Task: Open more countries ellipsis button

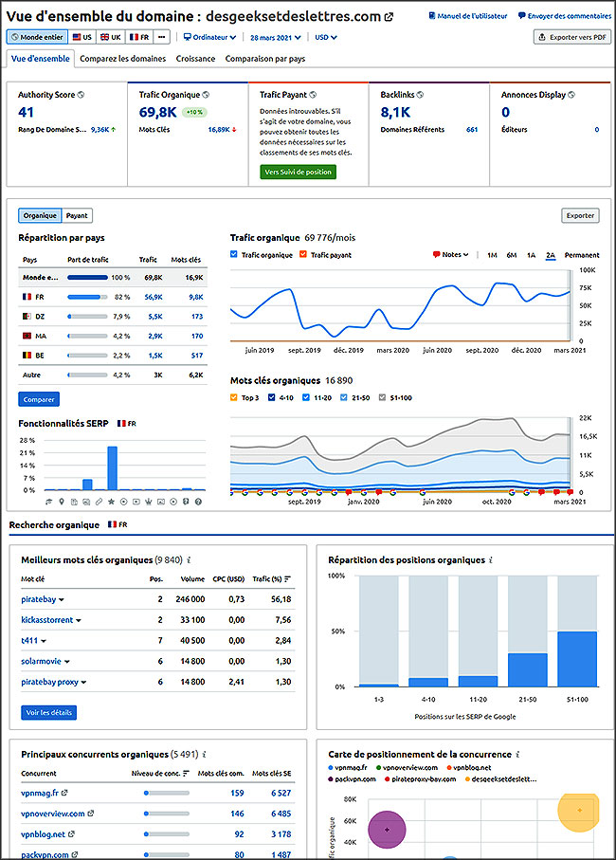Action: 161,37
